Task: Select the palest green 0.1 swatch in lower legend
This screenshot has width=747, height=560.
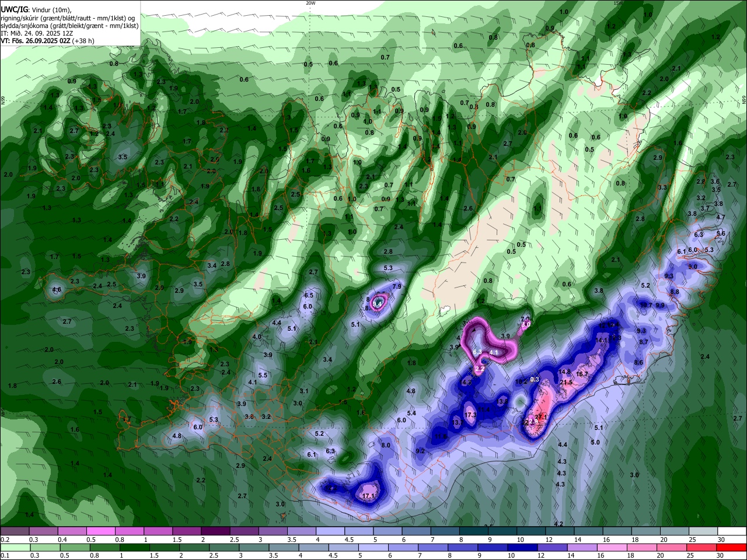Action: click(x=15, y=548)
